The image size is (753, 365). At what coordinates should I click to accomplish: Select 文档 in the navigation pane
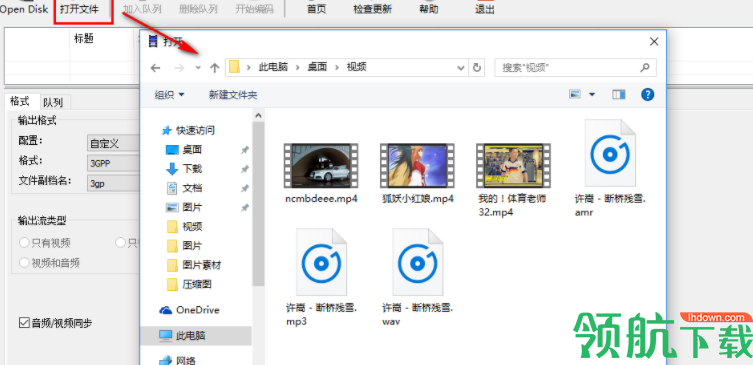click(192, 188)
